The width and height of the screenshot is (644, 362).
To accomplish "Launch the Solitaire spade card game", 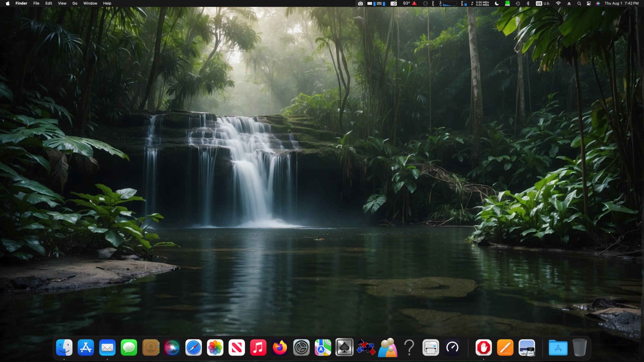I will pos(344,348).
